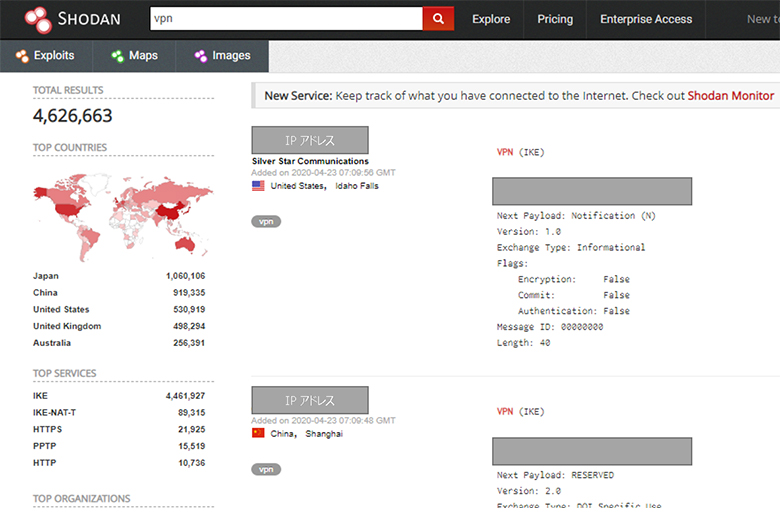
Task: Open the Shanghai result IP address
Action: (x=310, y=400)
